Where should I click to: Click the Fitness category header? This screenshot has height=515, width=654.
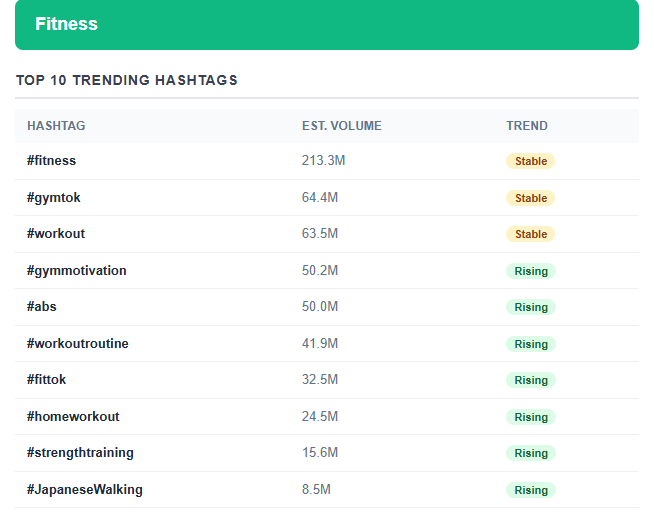tap(327, 24)
